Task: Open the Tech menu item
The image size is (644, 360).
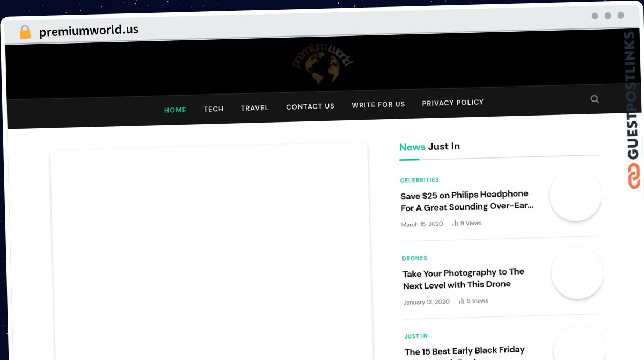Action: tap(213, 109)
